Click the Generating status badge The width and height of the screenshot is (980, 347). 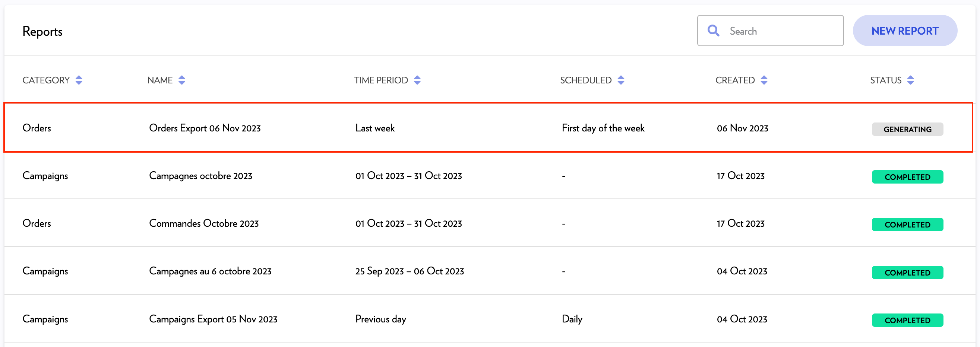tap(907, 129)
